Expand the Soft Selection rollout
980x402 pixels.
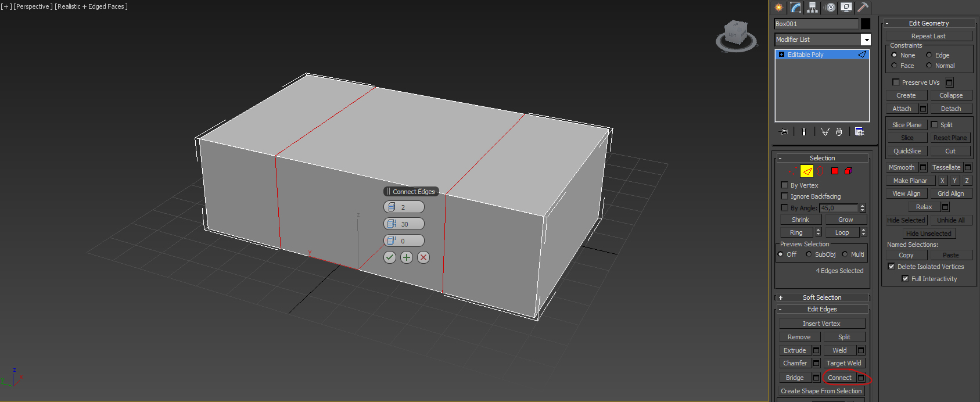822,297
